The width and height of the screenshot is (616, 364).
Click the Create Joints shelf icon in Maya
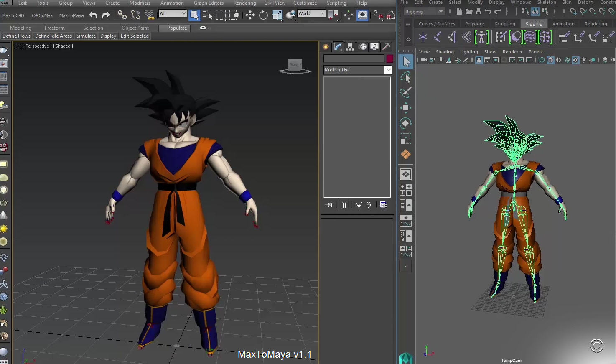(438, 37)
